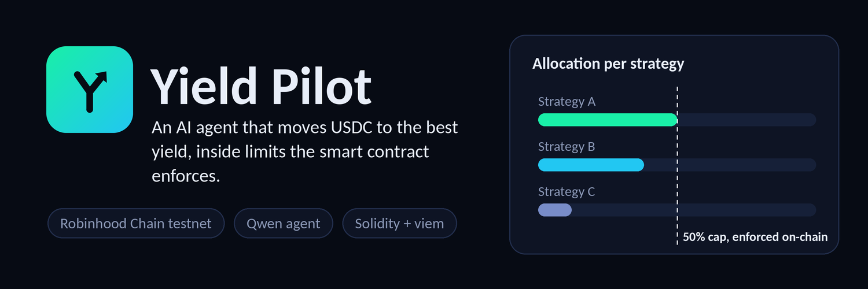Click the Strategy B label
Viewport: 868px width, 289px height.
(567, 147)
